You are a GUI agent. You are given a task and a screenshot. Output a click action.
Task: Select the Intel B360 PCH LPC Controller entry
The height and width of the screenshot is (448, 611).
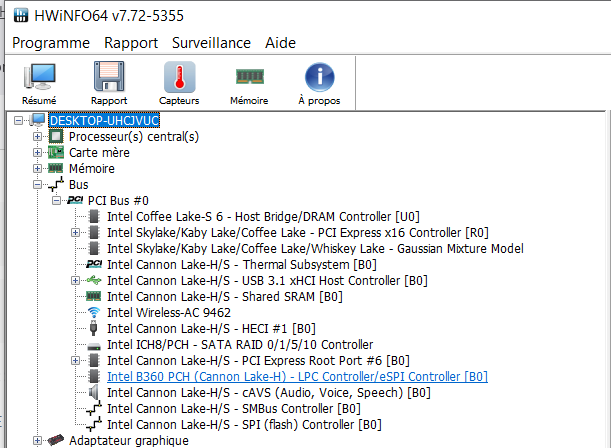297,376
